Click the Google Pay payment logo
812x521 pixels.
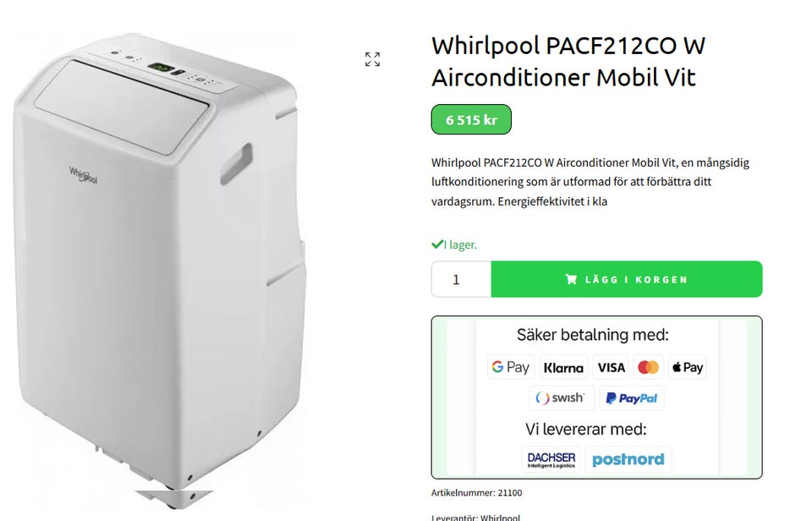click(x=511, y=367)
